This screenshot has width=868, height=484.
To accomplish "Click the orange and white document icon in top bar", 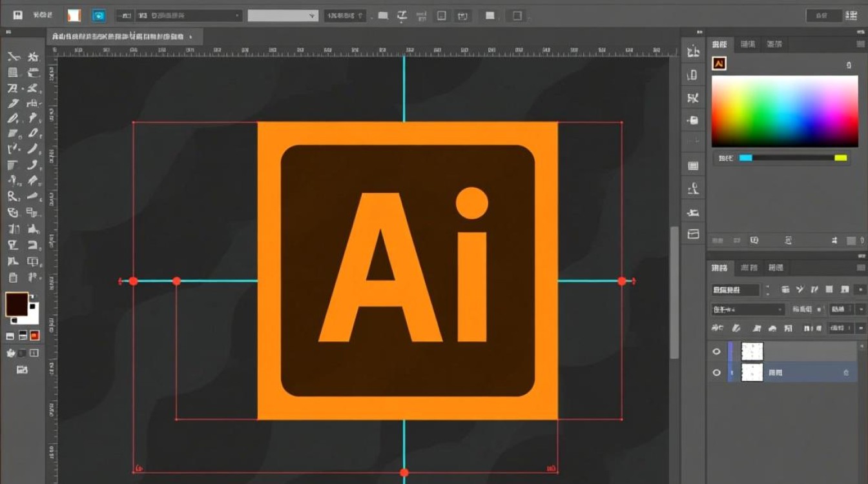I will coord(74,15).
